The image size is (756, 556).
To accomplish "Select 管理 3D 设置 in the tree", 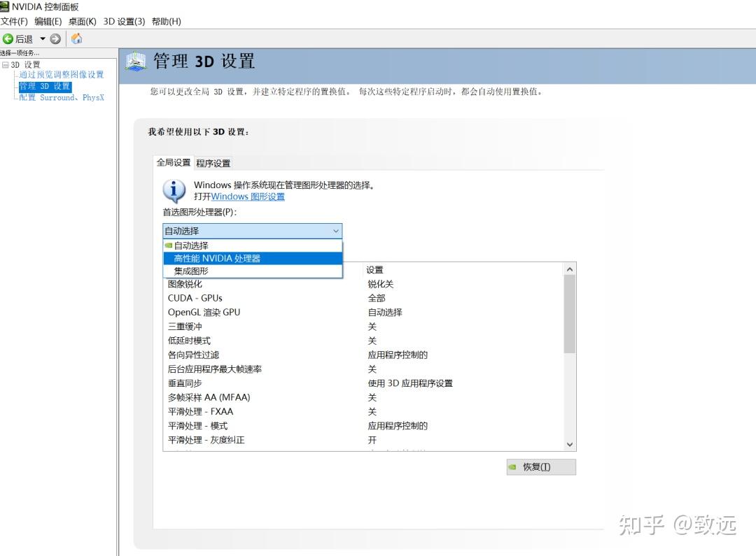I will (x=45, y=86).
